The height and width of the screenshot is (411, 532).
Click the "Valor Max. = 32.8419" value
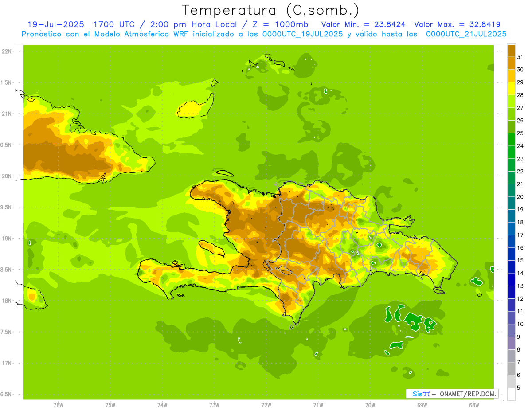tap(457, 24)
